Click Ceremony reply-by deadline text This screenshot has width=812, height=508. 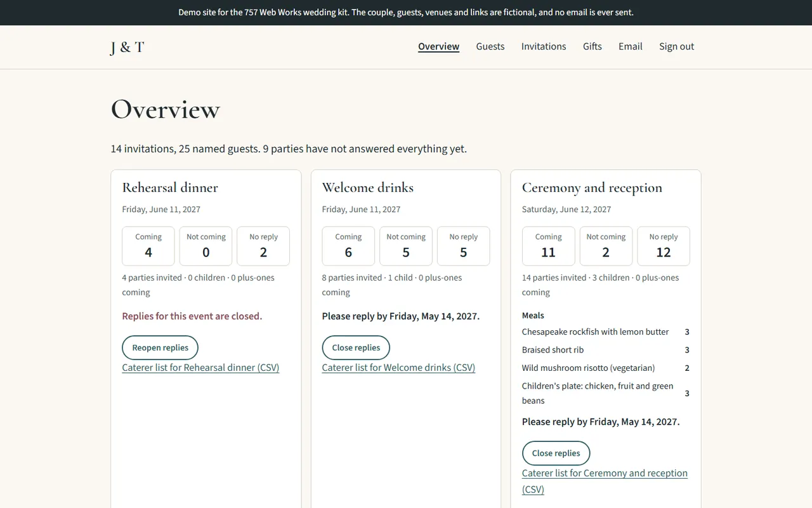pos(601,422)
